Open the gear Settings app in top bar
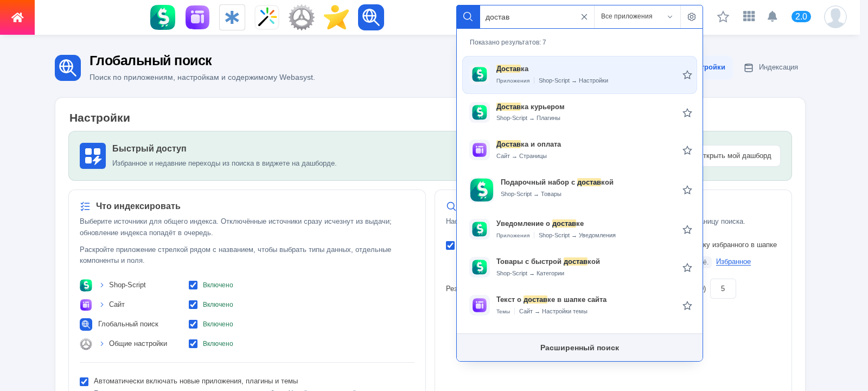This screenshot has height=391, width=868. pos(302,17)
